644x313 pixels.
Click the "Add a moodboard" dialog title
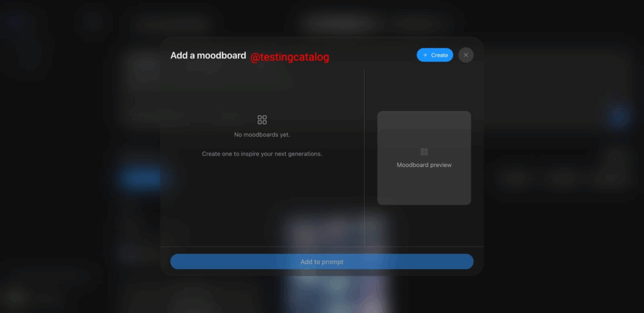[208, 55]
